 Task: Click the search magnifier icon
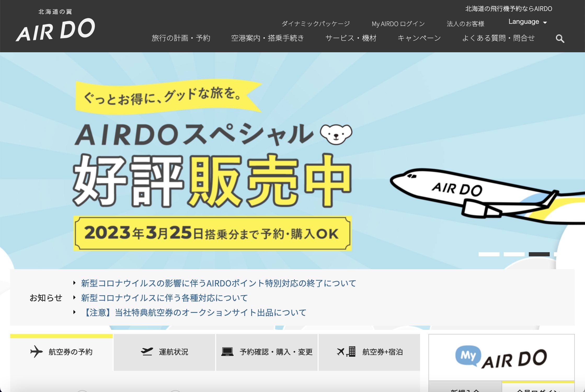(560, 39)
